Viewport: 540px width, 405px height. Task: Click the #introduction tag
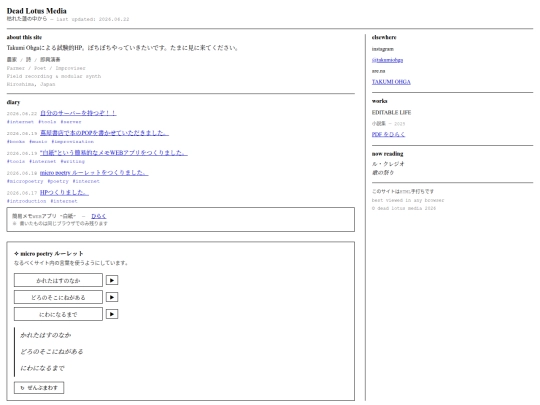pyautogui.click(x=27, y=201)
